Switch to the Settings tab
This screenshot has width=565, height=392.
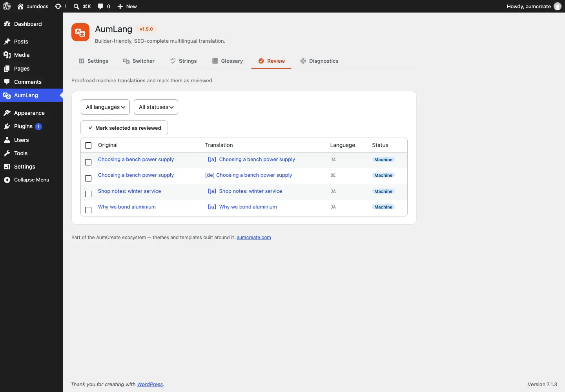(93, 61)
